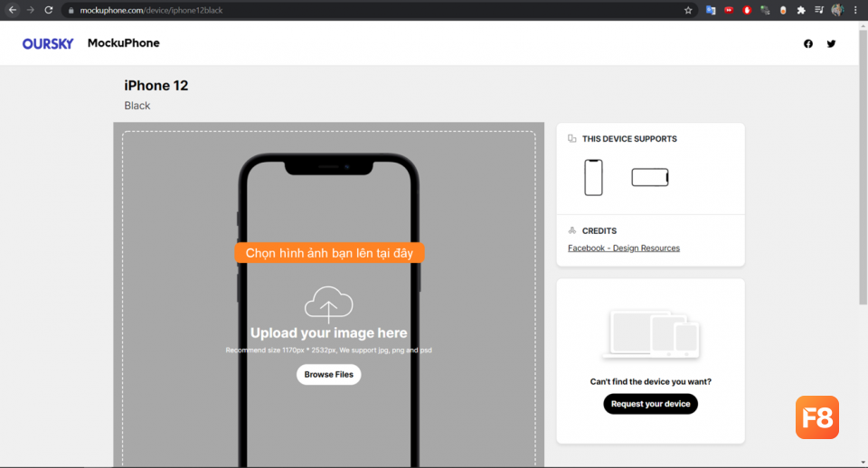Viewport: 868px width, 468px height.
Task: Open the red YouTube-style extension icon
Action: (729, 10)
